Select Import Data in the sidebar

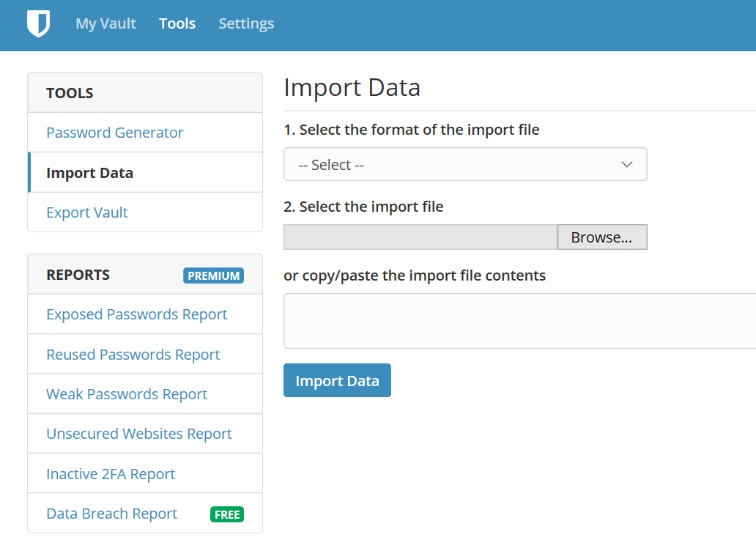click(89, 173)
